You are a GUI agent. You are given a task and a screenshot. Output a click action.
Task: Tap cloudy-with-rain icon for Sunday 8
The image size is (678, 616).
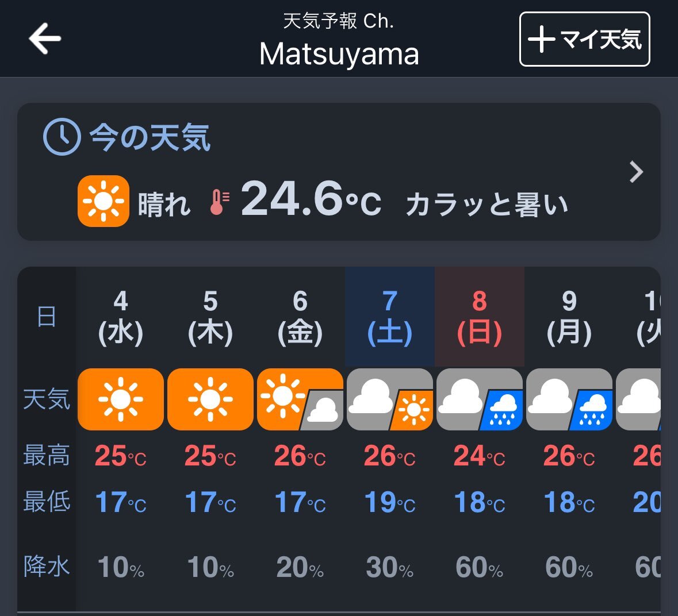tap(480, 399)
